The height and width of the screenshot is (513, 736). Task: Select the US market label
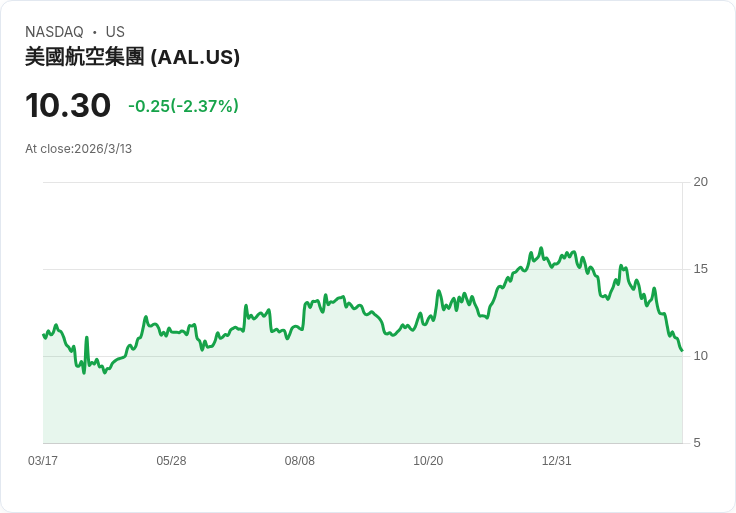pyautogui.click(x=115, y=32)
